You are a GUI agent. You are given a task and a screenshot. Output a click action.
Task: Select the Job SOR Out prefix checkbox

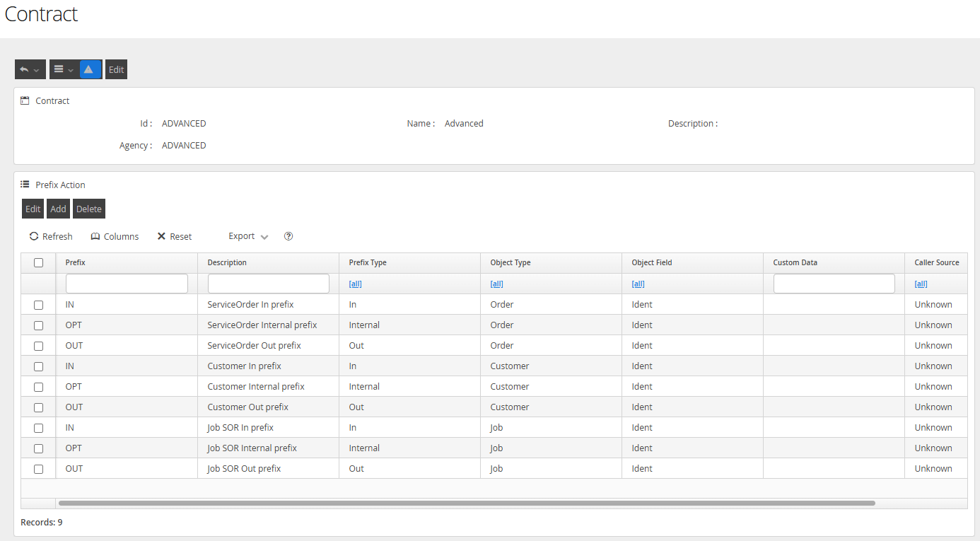(38, 469)
